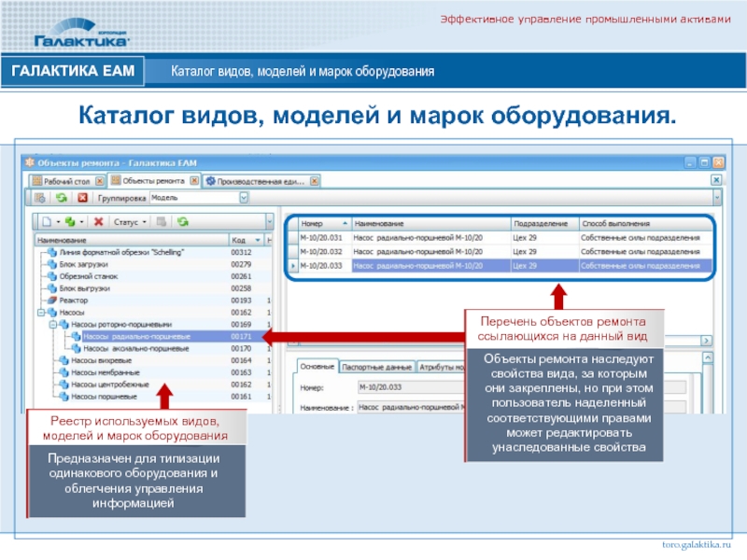
Task: Open the Паспортные данные tab
Action: coord(376,368)
